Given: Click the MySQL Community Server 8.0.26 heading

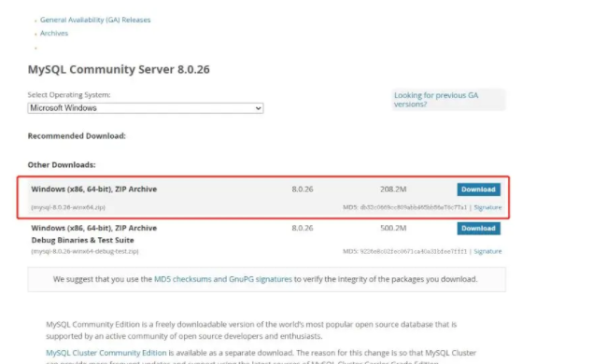Looking at the screenshot, I should click(119, 69).
